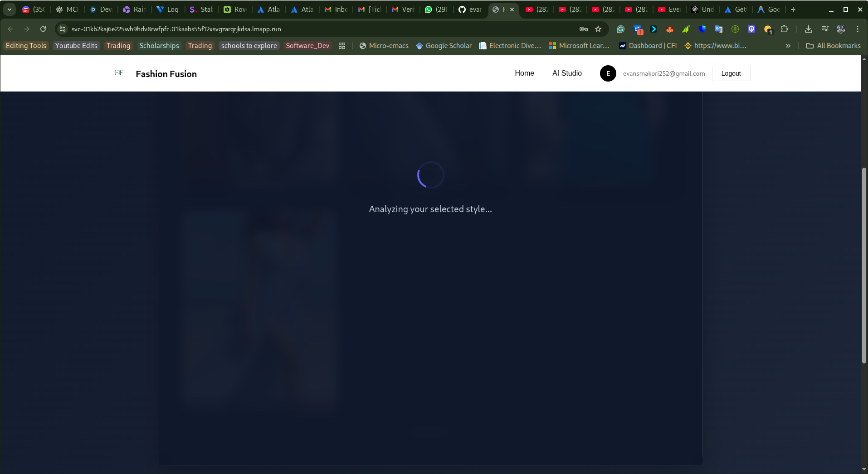Switch to the MCF tab
Image resolution: width=868 pixels, height=474 pixels.
(67, 10)
